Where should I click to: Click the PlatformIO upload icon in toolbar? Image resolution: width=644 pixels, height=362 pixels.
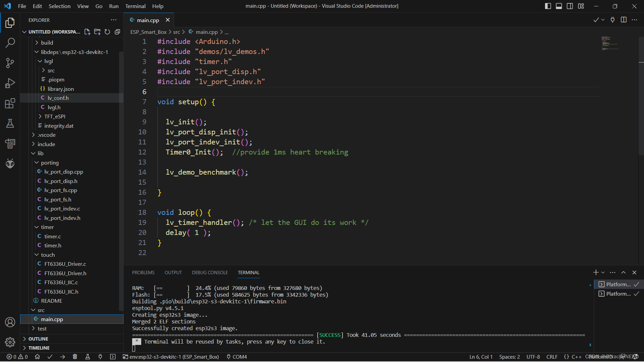pyautogui.click(x=62, y=357)
